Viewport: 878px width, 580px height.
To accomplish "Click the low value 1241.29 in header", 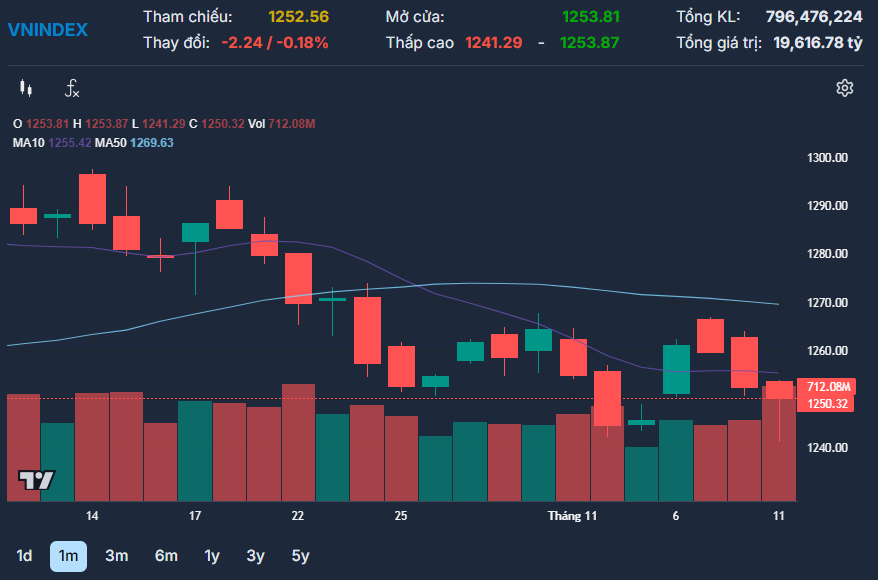I will coord(493,43).
